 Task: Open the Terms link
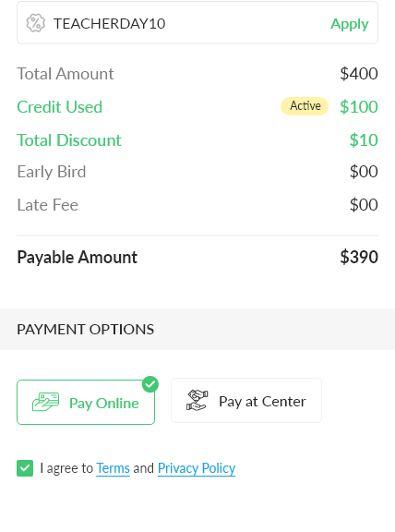pyautogui.click(x=113, y=468)
